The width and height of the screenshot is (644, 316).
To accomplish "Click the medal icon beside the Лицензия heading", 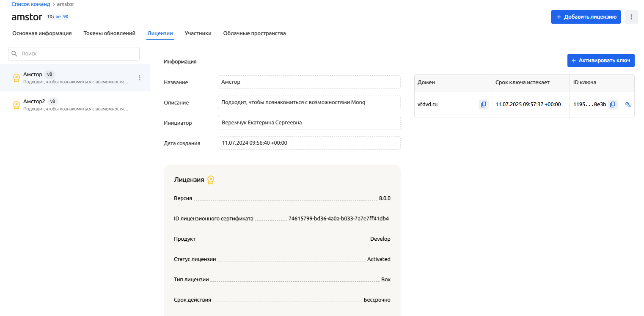I will coord(211,180).
